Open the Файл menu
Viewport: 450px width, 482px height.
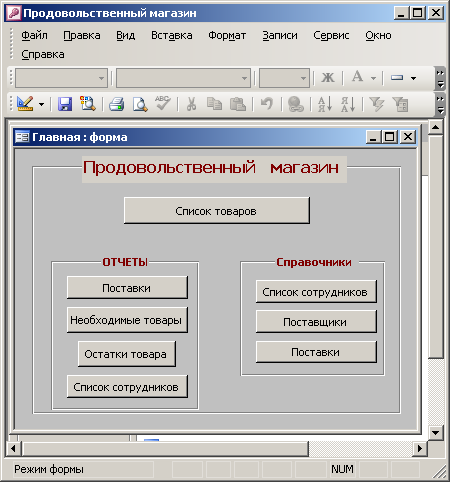tap(34, 35)
